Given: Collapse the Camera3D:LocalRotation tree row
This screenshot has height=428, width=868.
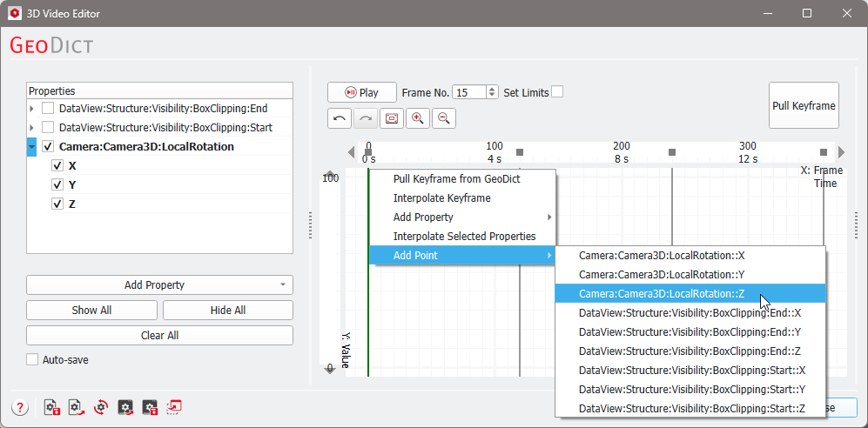Looking at the screenshot, I should pyautogui.click(x=31, y=146).
